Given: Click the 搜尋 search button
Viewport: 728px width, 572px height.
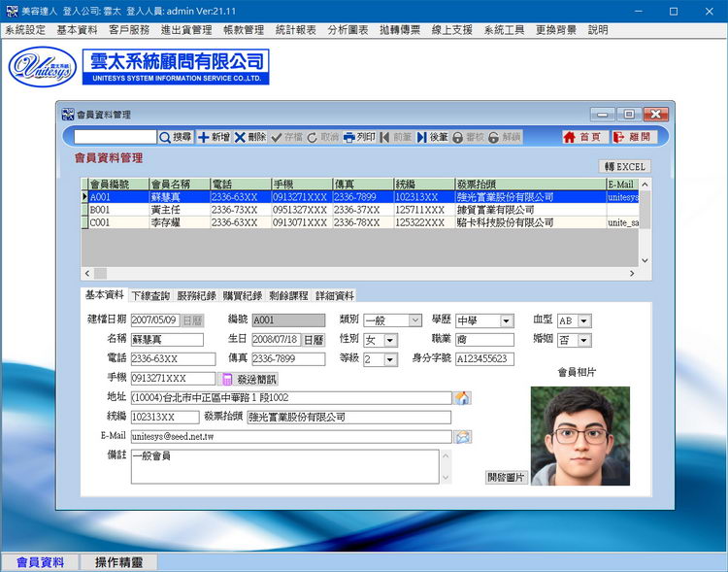Looking at the screenshot, I should (176, 138).
